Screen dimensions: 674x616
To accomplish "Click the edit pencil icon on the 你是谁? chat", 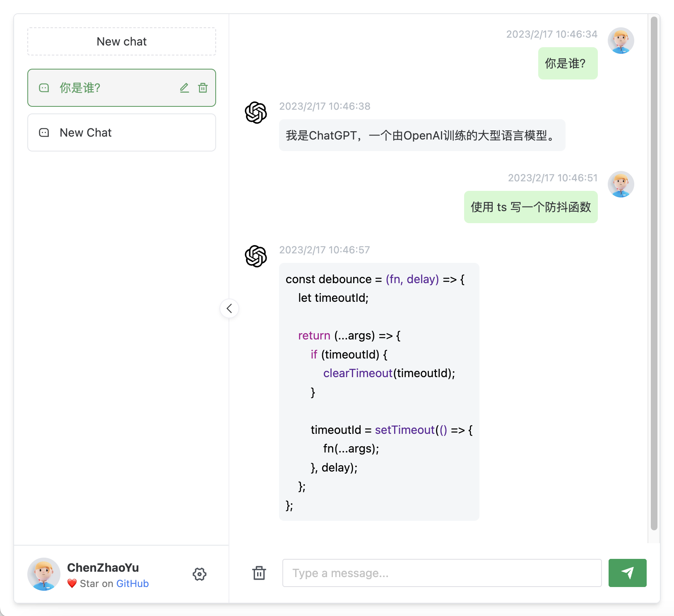I will click(x=184, y=88).
